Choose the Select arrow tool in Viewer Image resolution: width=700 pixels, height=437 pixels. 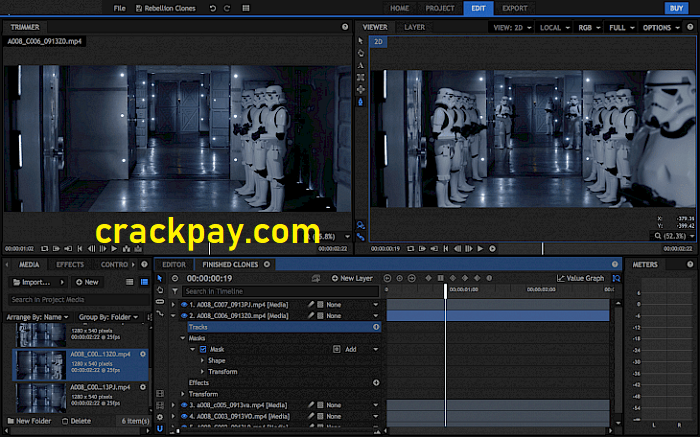pos(361,41)
